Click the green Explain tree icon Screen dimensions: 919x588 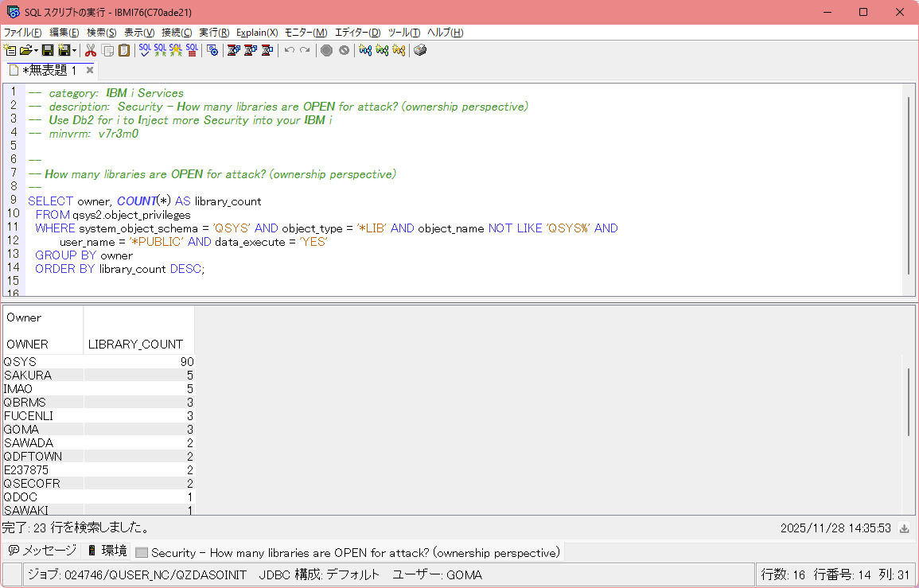coord(382,50)
